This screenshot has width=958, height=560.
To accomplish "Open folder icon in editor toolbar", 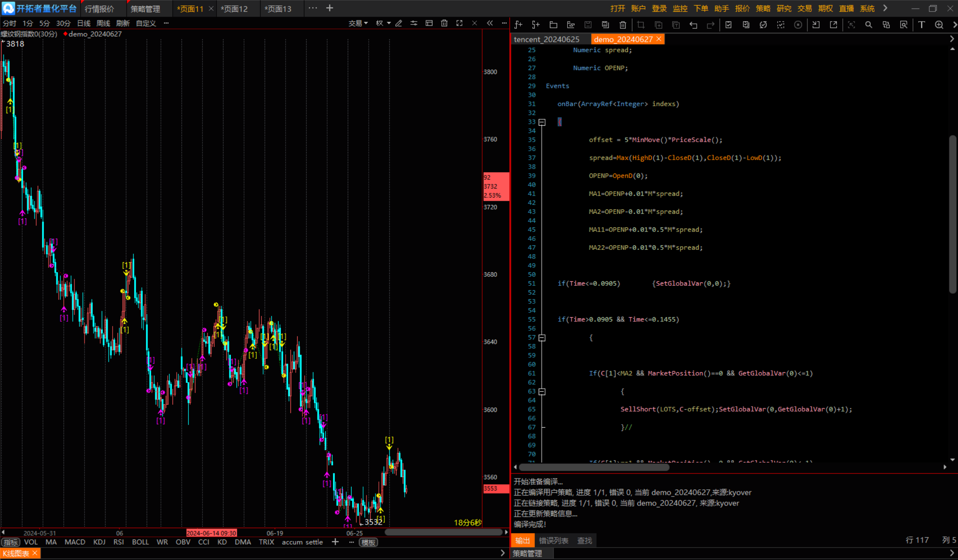I will click(553, 25).
